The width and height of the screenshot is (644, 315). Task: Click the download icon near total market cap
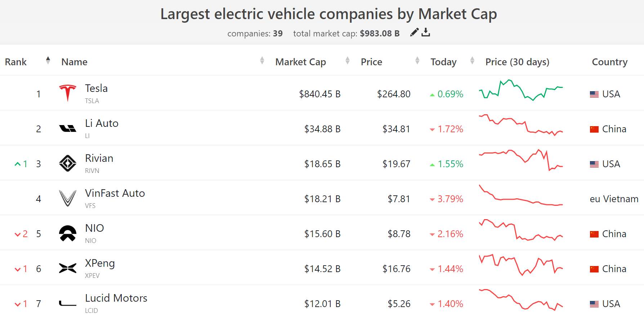426,32
